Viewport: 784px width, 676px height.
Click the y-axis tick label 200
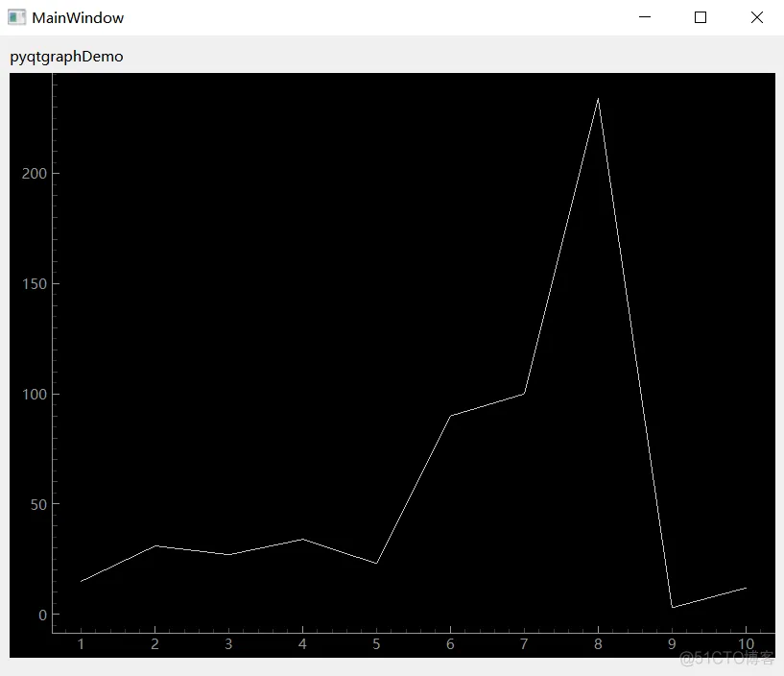click(36, 174)
